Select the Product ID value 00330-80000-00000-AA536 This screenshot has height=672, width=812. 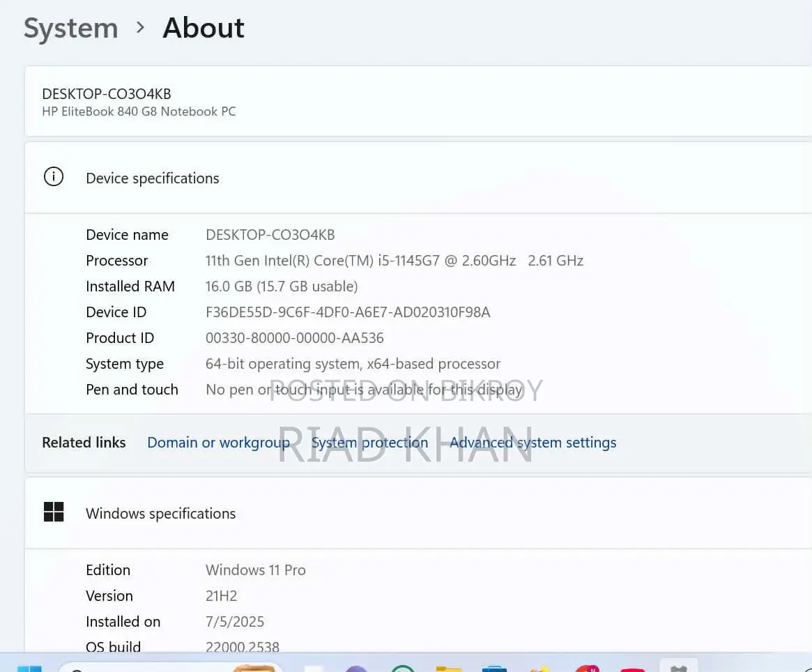click(295, 338)
